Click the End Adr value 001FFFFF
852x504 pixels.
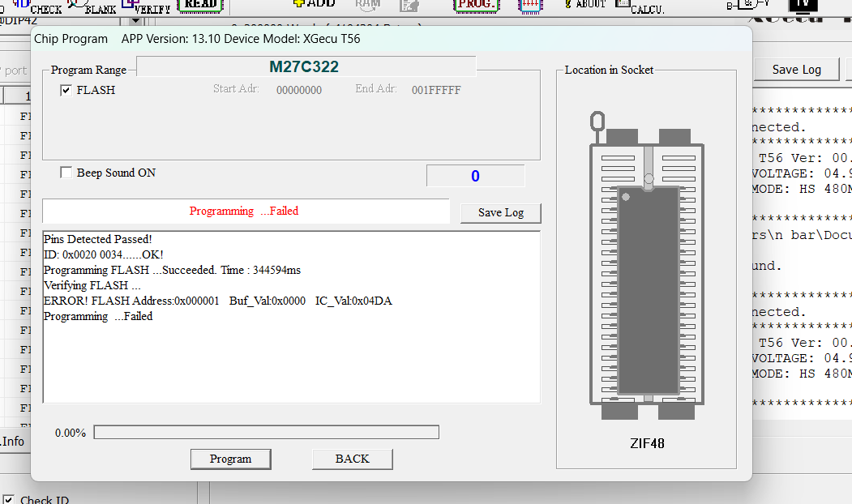coord(436,90)
